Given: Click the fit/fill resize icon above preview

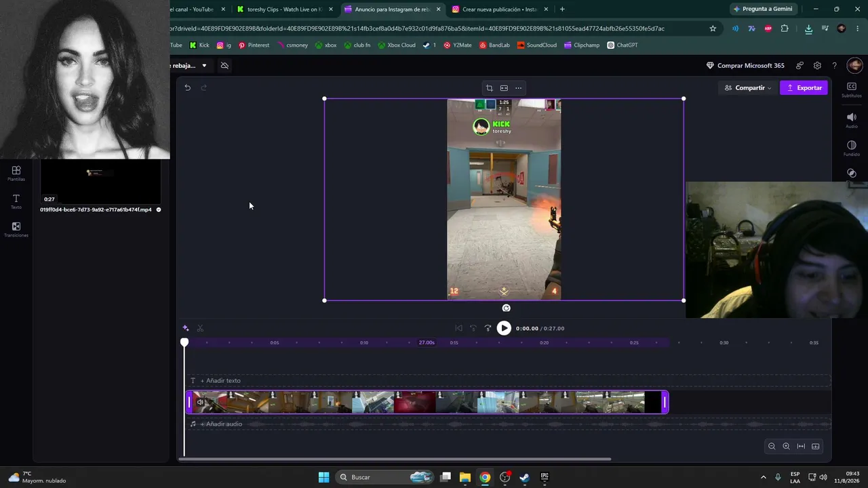Looking at the screenshot, I should [504, 88].
